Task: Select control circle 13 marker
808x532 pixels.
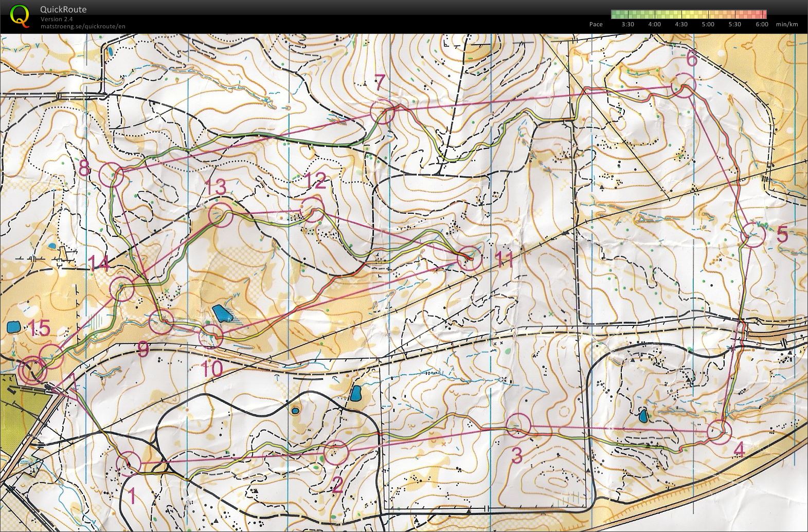Action: [x=221, y=215]
